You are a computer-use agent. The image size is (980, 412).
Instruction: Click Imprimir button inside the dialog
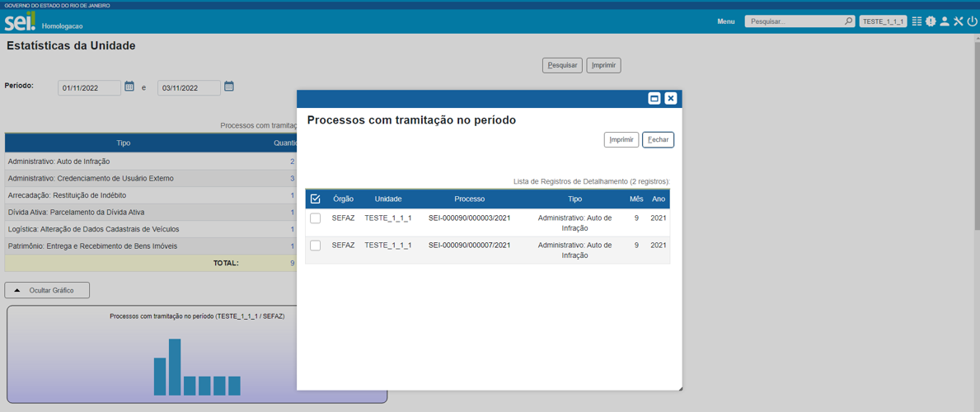tap(621, 140)
